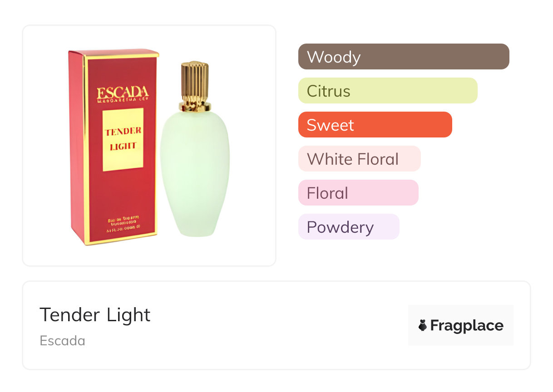The height and width of the screenshot is (392, 553).
Task: Choose the White Floral accord bar
Action: coord(359,159)
